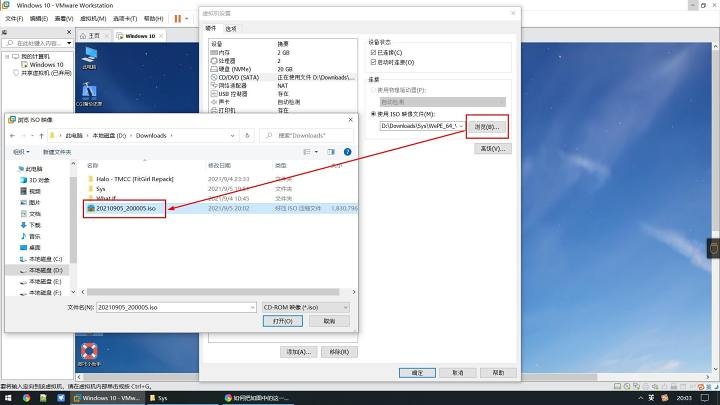Select the 处理器 processor device row
This screenshot has width=720, height=405.
[282, 61]
